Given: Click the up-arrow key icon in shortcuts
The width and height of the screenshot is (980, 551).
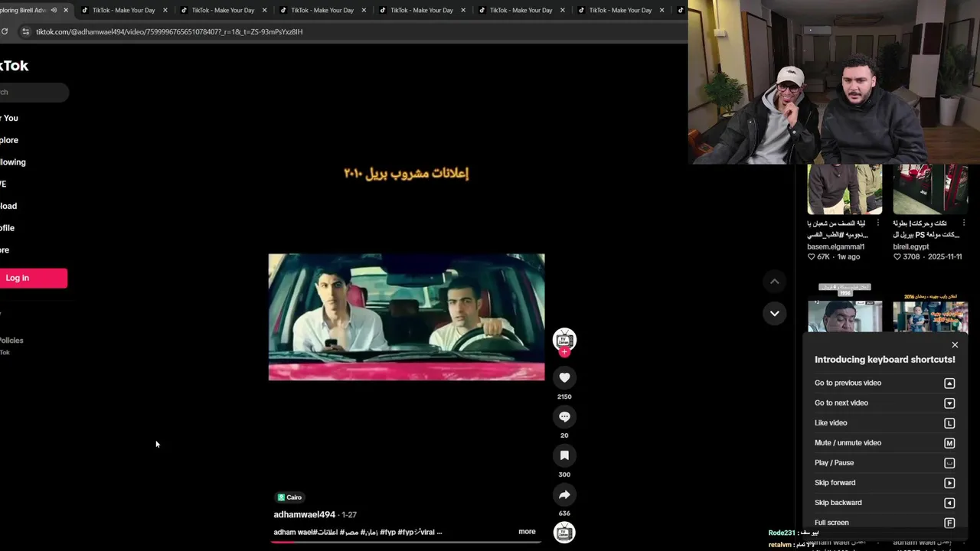Looking at the screenshot, I should click(949, 383).
